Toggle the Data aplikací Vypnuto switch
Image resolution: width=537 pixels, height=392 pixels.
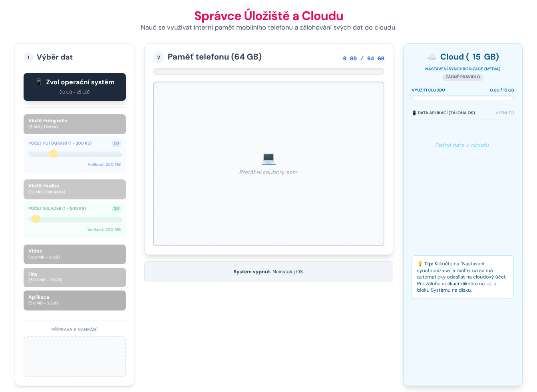(x=505, y=113)
